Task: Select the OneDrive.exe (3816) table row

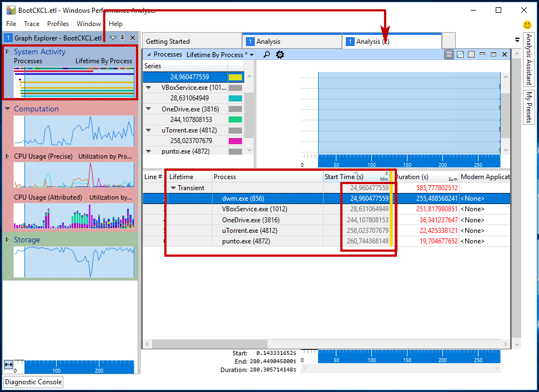Action: coord(326,220)
